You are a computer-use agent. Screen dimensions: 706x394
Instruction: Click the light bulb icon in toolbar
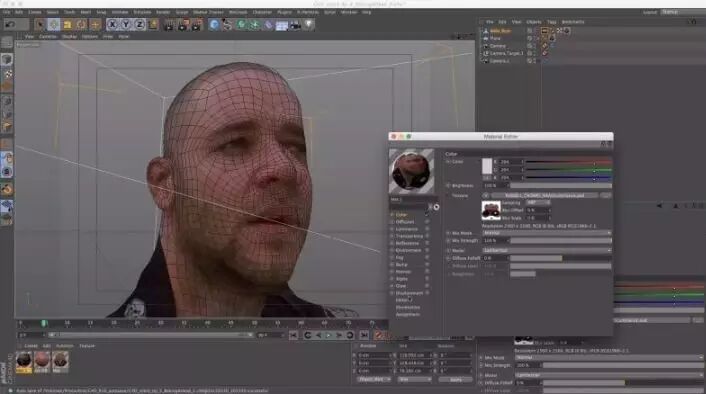(309, 24)
